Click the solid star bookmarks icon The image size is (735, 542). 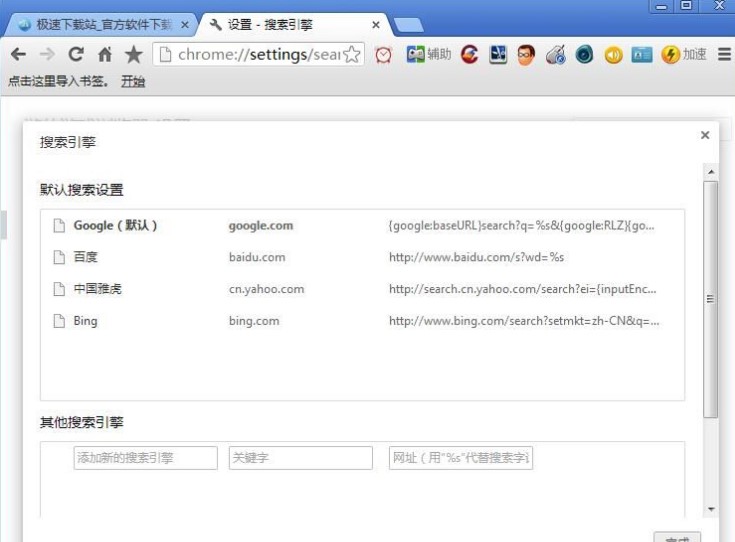pos(134,54)
